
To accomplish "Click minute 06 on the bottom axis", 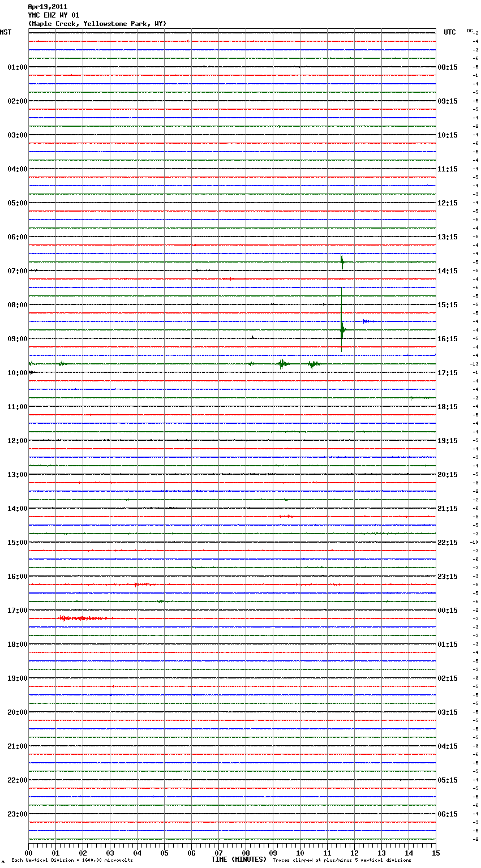I will pyautogui.click(x=191, y=852).
